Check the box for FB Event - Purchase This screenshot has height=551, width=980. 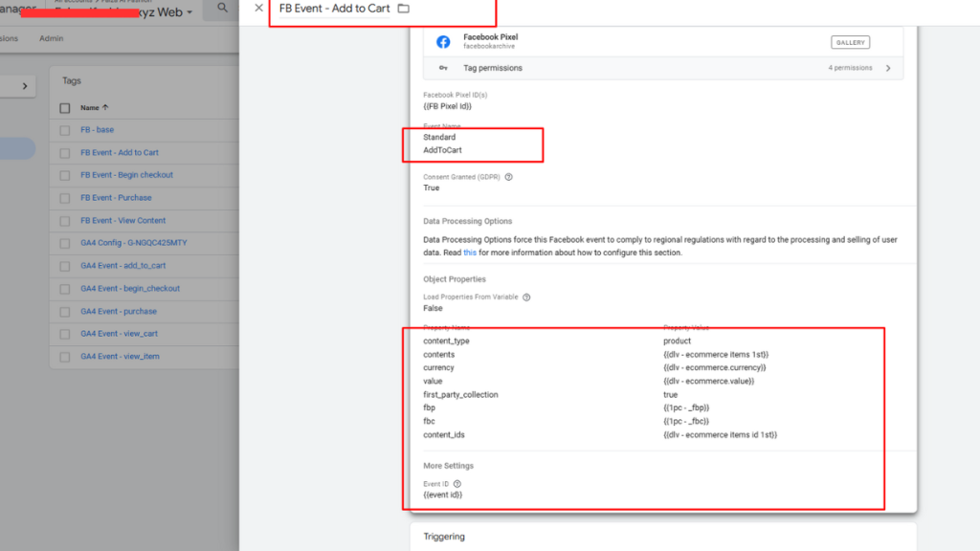point(65,198)
